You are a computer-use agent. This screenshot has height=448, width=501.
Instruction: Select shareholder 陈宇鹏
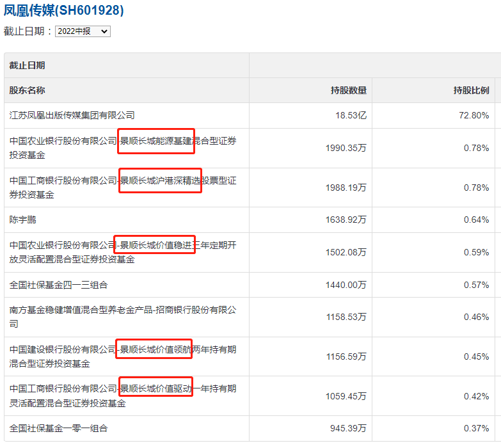coord(22,220)
